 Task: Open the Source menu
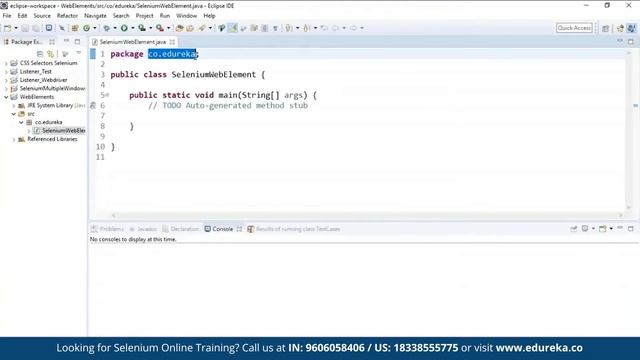tap(42, 16)
